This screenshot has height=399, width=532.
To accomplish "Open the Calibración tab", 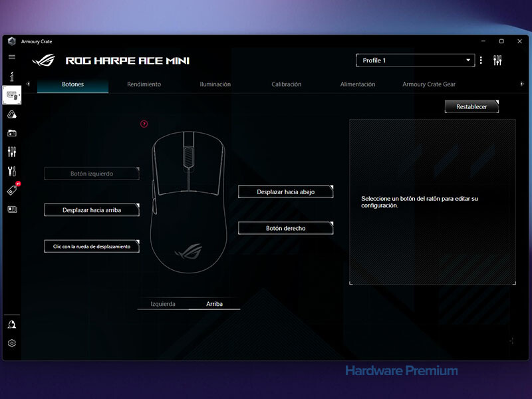I will pyautogui.click(x=287, y=84).
